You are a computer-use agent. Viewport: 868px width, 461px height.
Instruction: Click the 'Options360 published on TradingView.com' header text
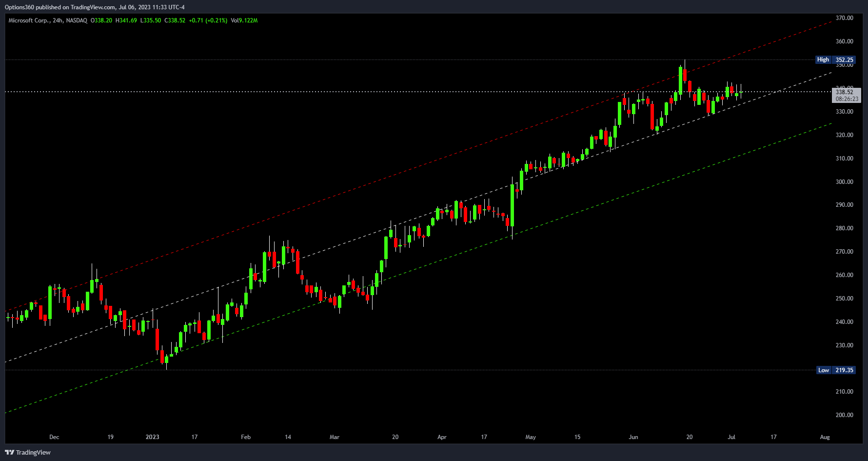60,7
